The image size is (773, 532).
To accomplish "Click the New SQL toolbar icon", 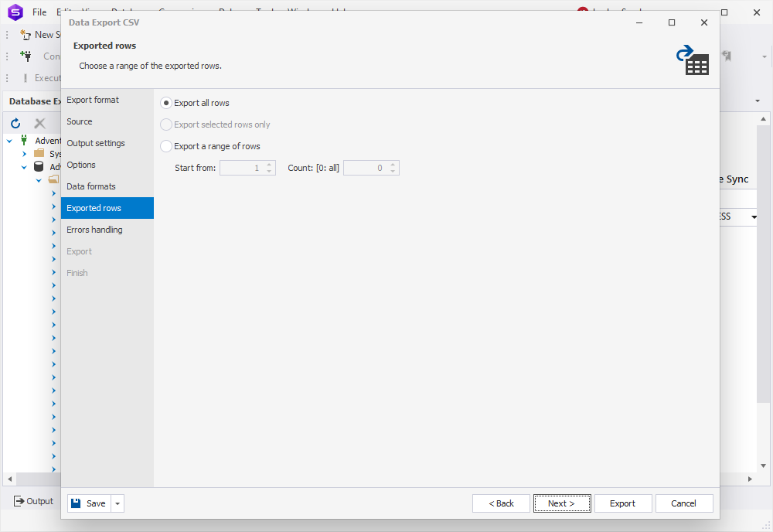I will coord(26,35).
